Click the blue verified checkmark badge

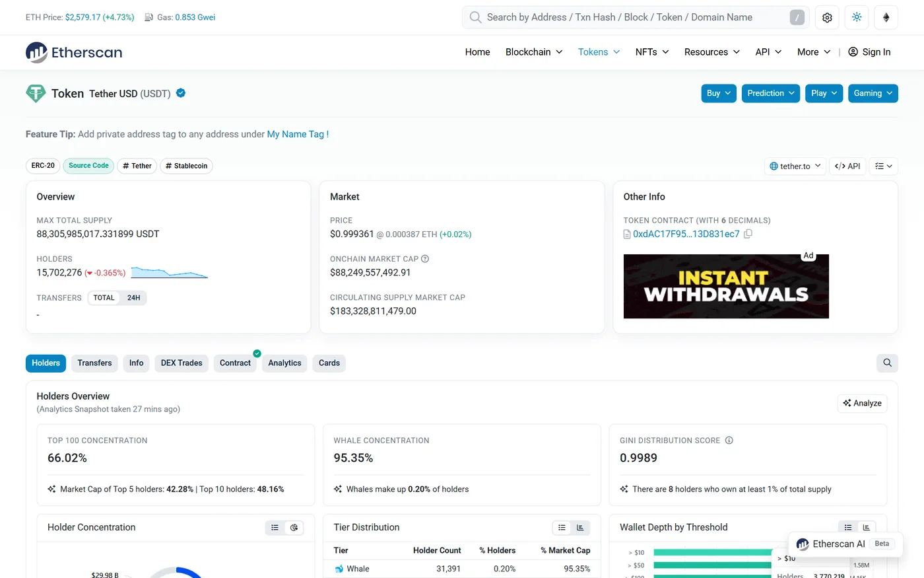point(181,93)
